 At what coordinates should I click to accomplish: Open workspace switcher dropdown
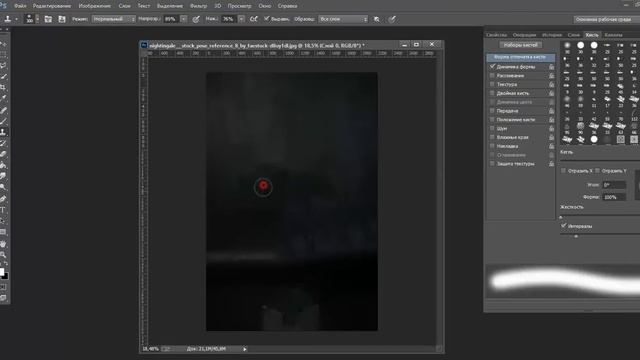click(x=606, y=20)
